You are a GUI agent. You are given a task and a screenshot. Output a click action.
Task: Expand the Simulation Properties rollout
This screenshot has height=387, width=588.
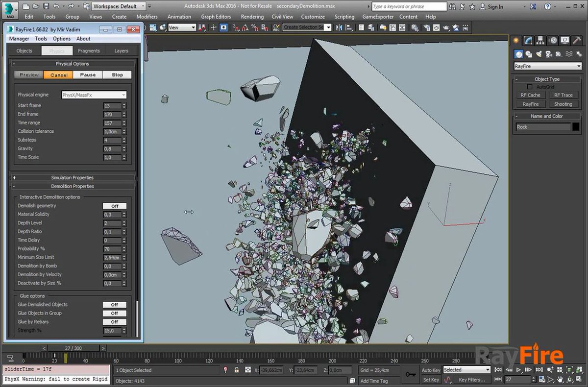coord(72,177)
